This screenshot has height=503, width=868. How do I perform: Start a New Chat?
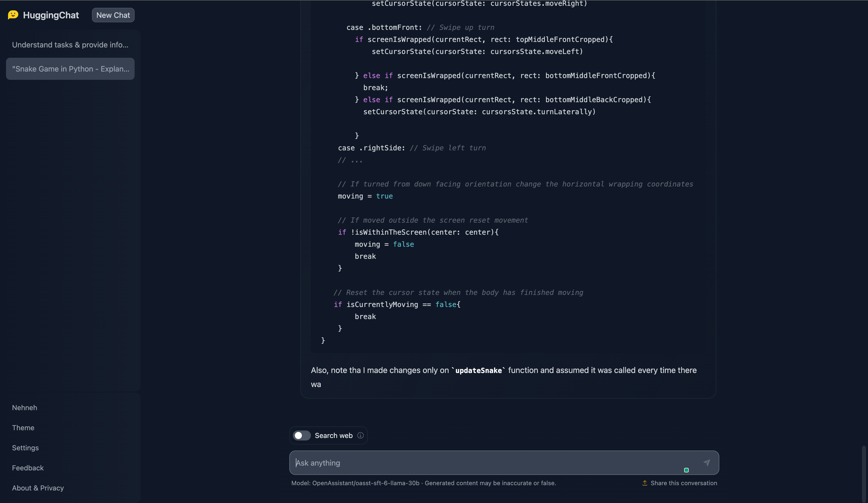[x=113, y=15]
